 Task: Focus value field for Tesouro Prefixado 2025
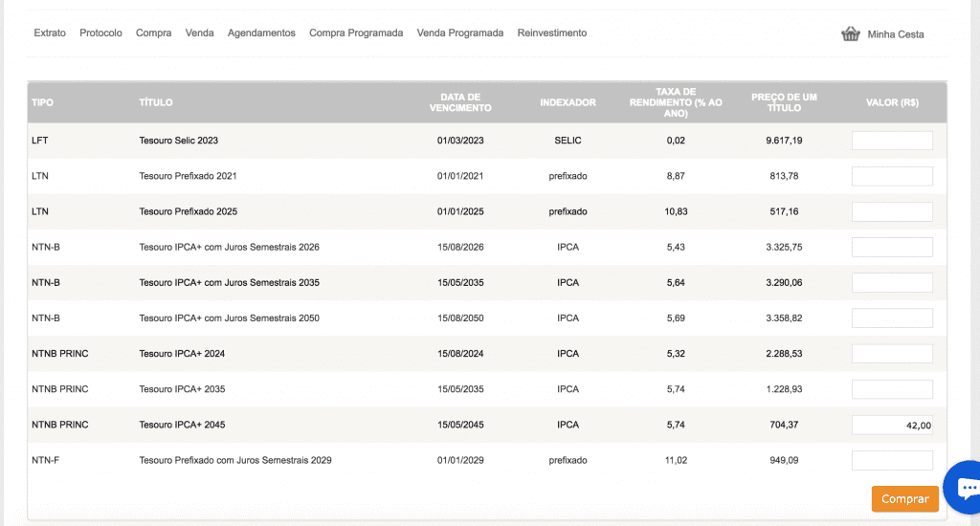pyautogui.click(x=892, y=211)
